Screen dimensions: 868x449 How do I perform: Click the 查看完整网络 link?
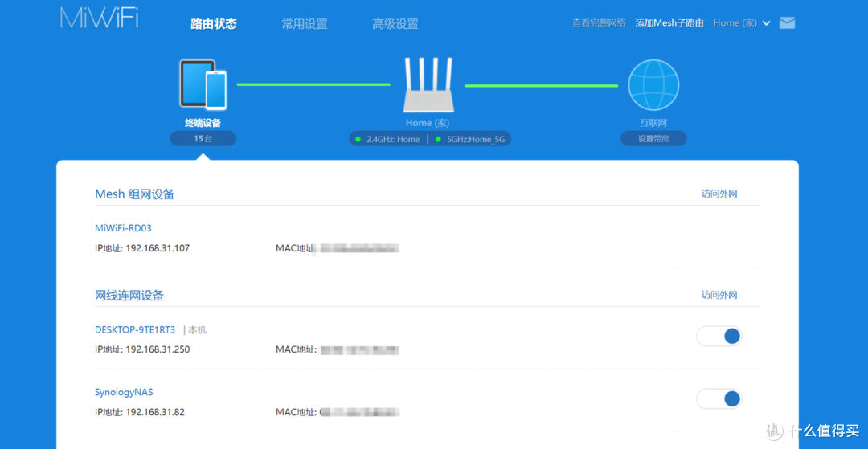pyautogui.click(x=599, y=23)
